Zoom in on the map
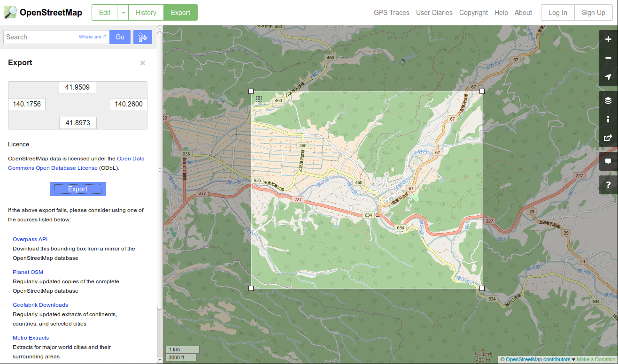Image resolution: width=618 pixels, height=364 pixels. point(608,39)
